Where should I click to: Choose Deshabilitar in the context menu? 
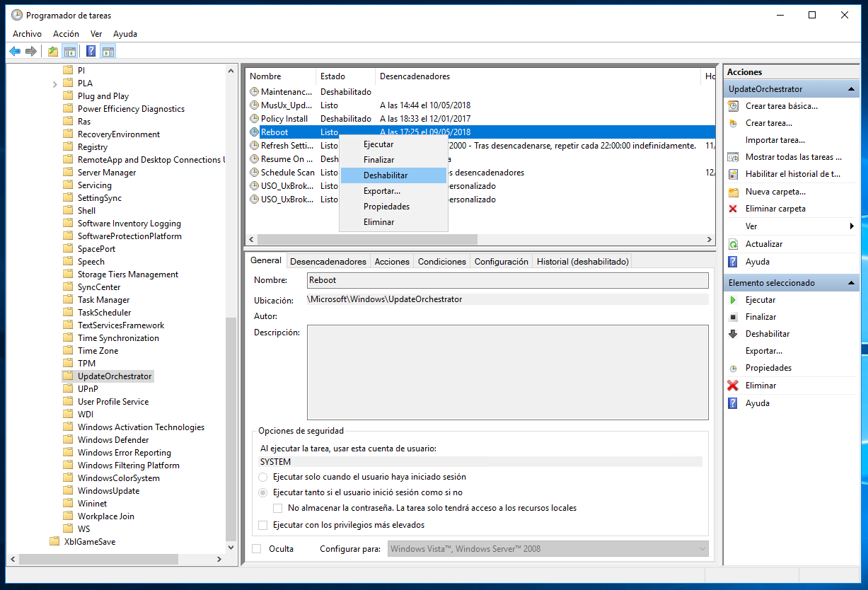(x=393, y=175)
